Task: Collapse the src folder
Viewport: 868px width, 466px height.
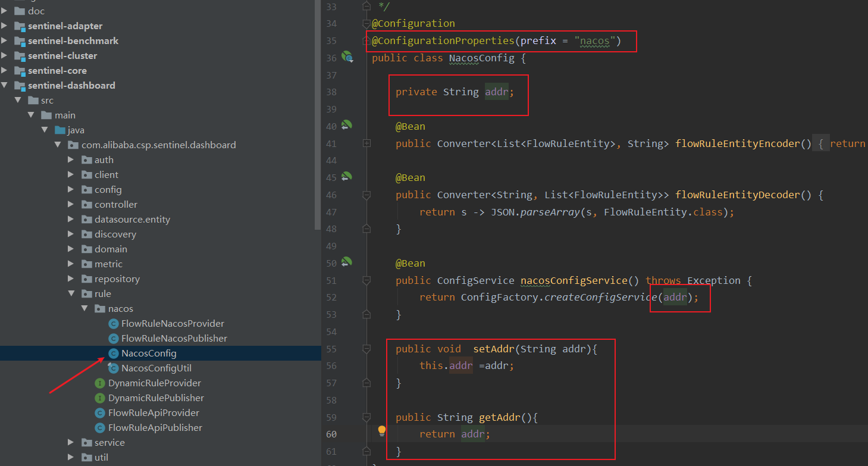Action: (18, 101)
